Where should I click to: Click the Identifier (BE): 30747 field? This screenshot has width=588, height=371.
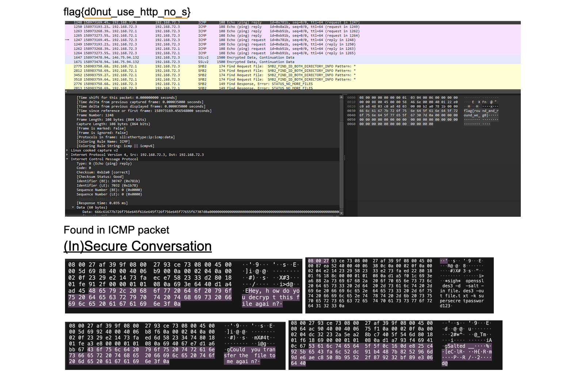tap(108, 181)
